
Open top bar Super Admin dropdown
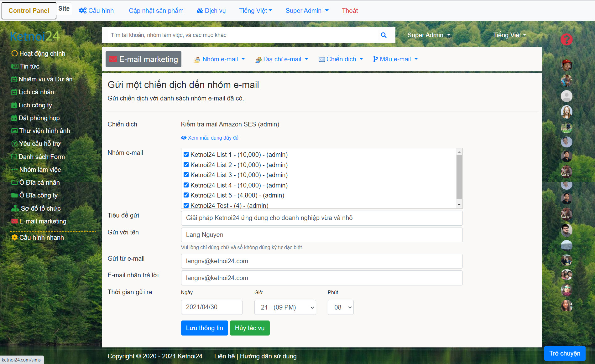point(307,11)
